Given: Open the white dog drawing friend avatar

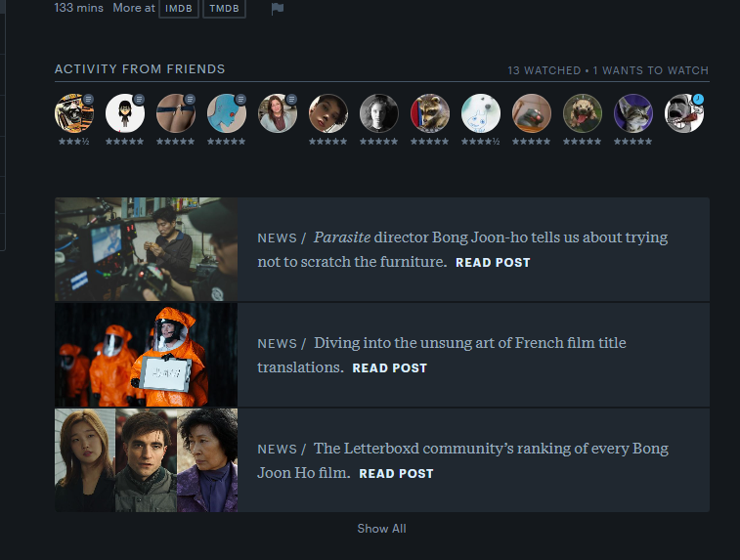Looking at the screenshot, I should [x=481, y=113].
